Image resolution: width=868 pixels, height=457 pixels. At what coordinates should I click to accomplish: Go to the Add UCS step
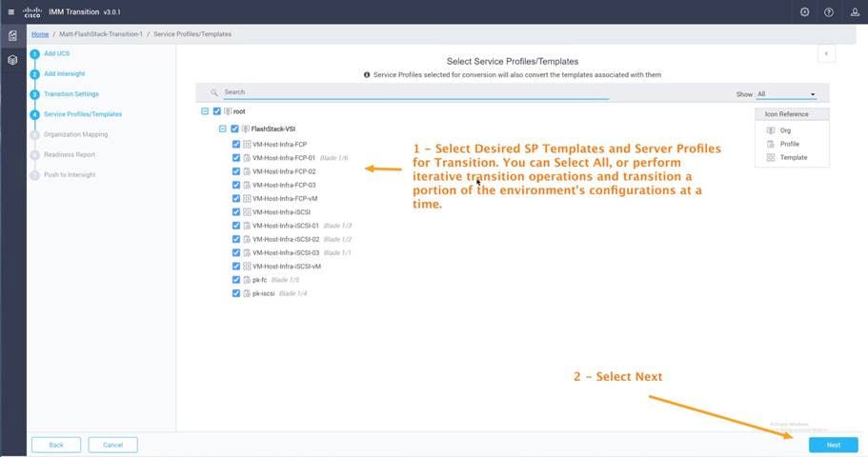[x=56, y=53]
